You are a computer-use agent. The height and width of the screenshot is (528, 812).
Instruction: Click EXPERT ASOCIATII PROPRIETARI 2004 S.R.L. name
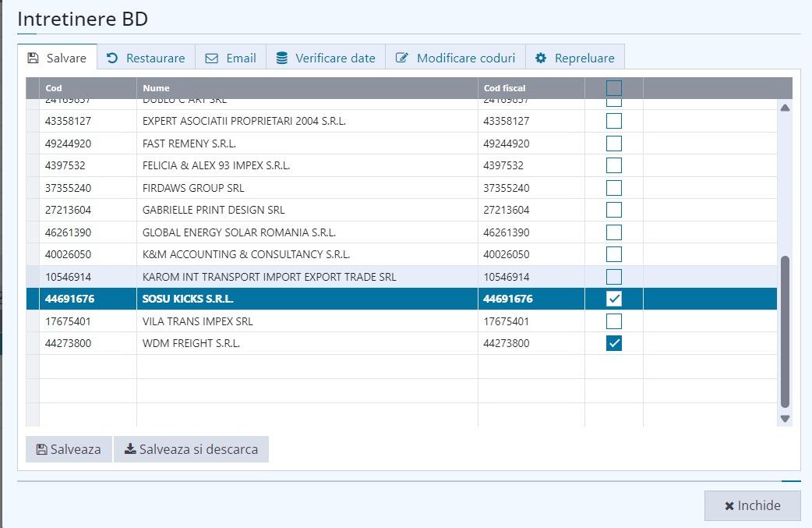tap(244, 121)
